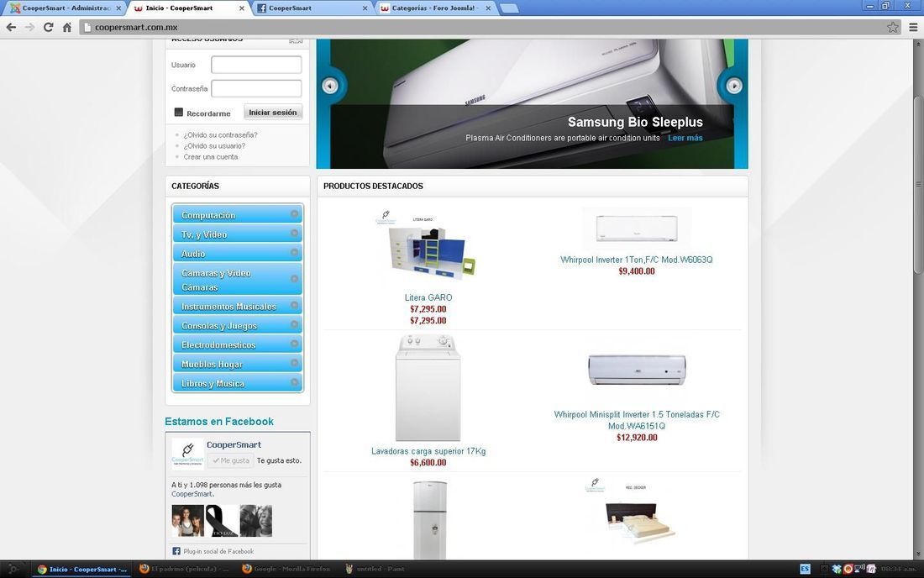
Task: Click the Whirpool Minisplit air conditioner image
Action: (x=637, y=370)
